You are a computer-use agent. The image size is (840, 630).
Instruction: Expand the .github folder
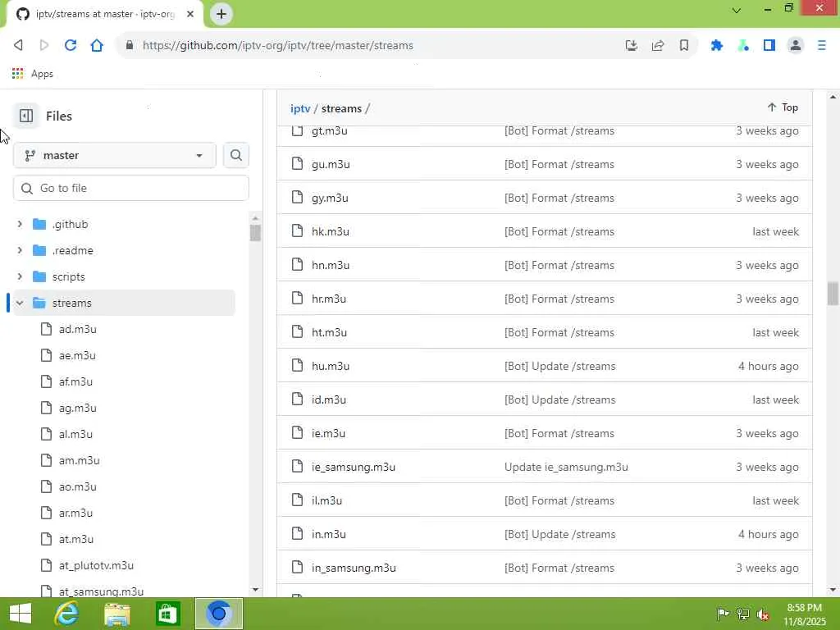[20, 224]
